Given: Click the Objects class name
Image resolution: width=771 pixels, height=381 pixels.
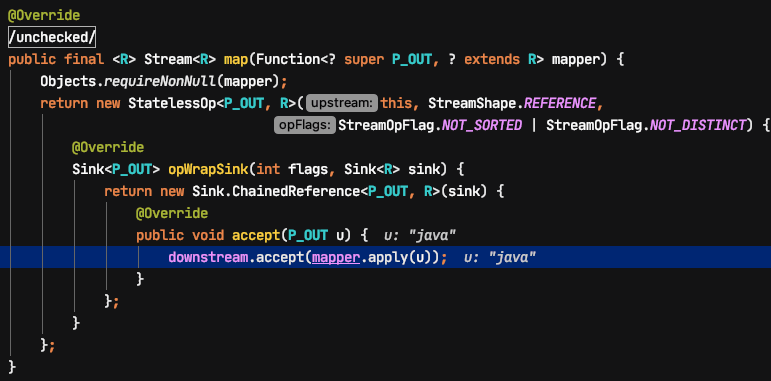Looking at the screenshot, I should (68, 82).
